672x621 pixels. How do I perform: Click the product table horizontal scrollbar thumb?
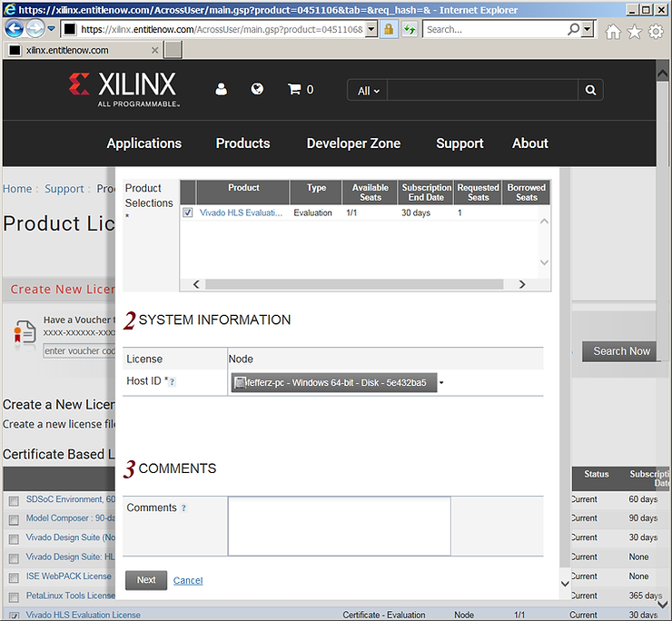coord(354,284)
